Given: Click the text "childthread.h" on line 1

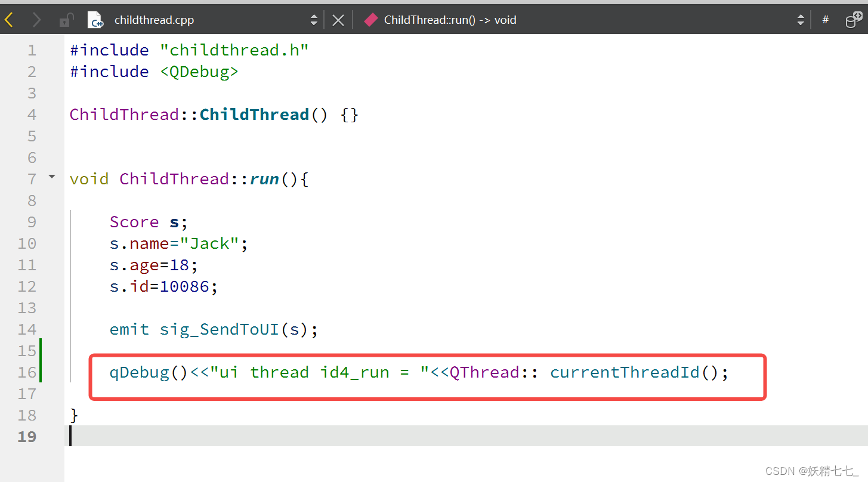Looking at the screenshot, I should tap(234, 50).
